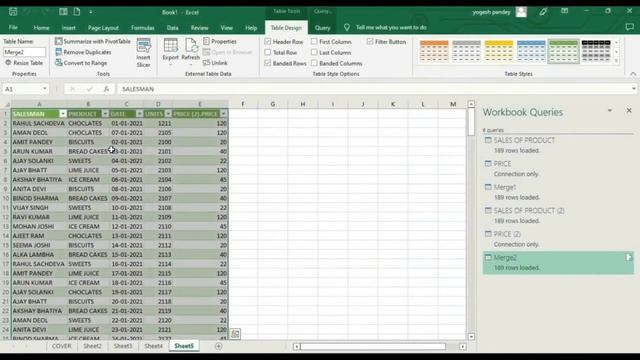Open SALESMAN column filter dropdown
Image resolution: width=640 pixels, height=360 pixels.
63,113
